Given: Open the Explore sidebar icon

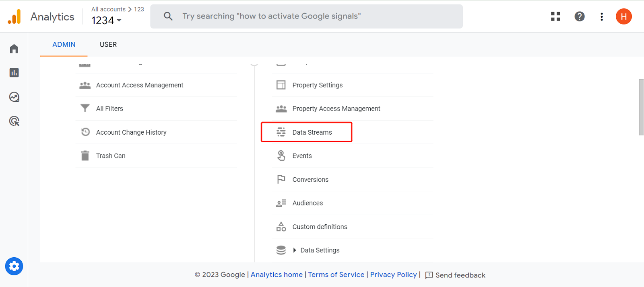Looking at the screenshot, I should point(14,97).
